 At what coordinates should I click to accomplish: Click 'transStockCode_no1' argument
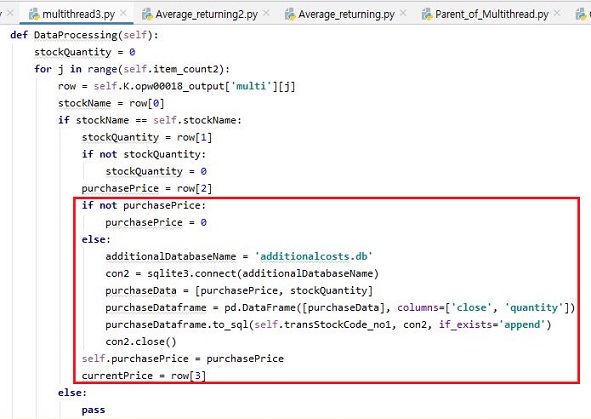[x=337, y=324]
